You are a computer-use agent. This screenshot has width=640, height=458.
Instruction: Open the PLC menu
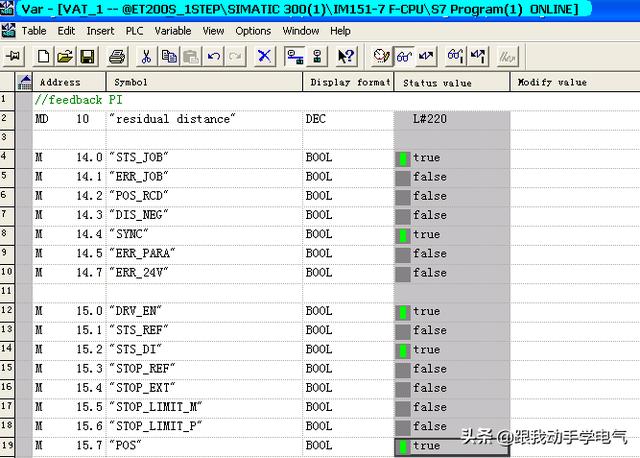click(134, 31)
